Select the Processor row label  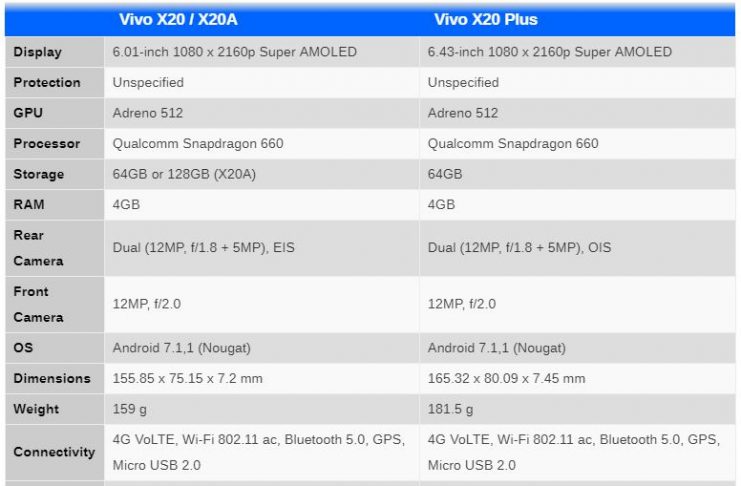tap(47, 144)
